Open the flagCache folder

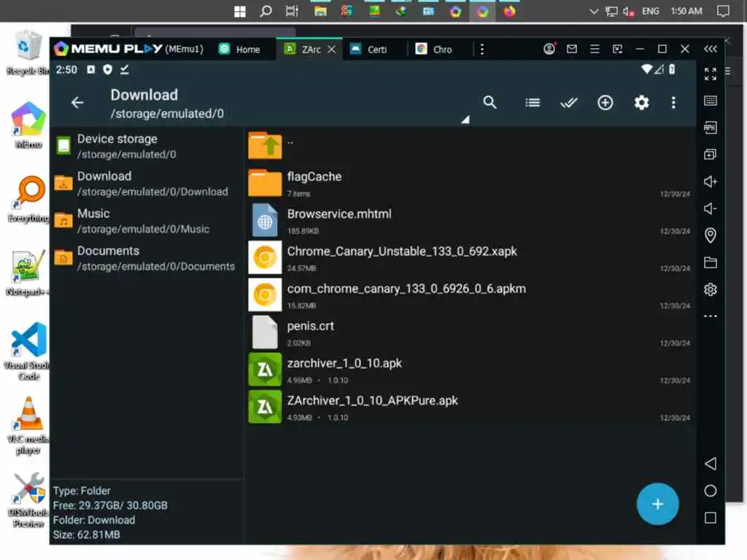[x=469, y=183]
